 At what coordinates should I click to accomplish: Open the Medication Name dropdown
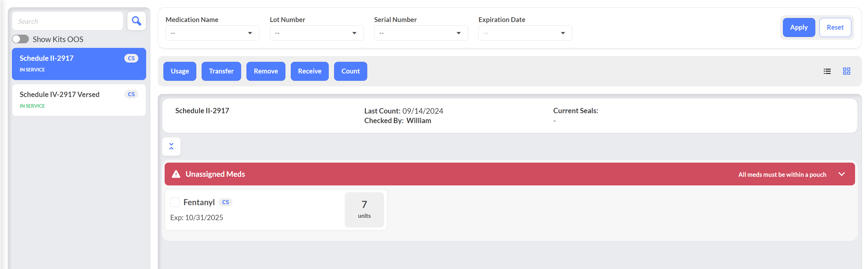pyautogui.click(x=212, y=33)
